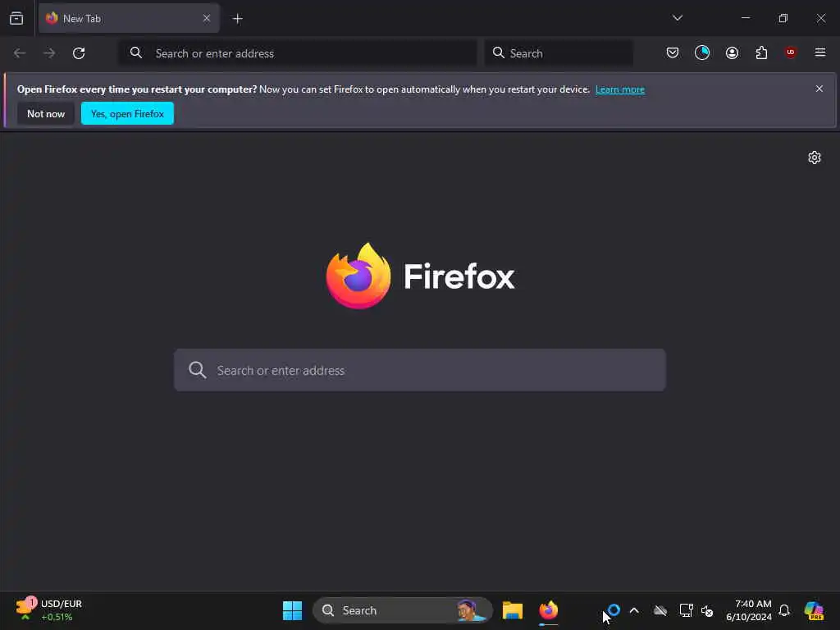The image size is (840, 630).
Task: Open the Firefox account menu
Action: click(732, 52)
